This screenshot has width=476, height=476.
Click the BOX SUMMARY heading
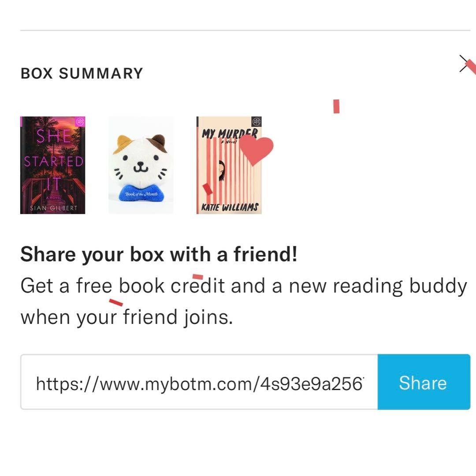click(x=82, y=73)
